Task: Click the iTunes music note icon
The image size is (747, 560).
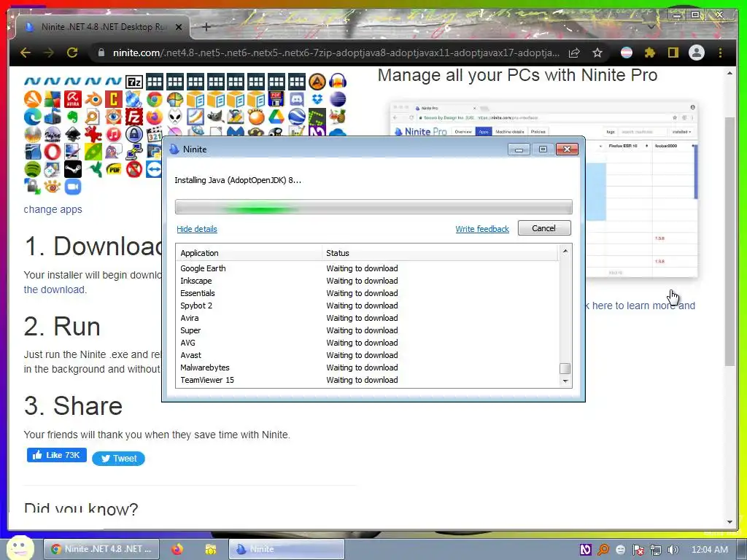Action: (114, 134)
